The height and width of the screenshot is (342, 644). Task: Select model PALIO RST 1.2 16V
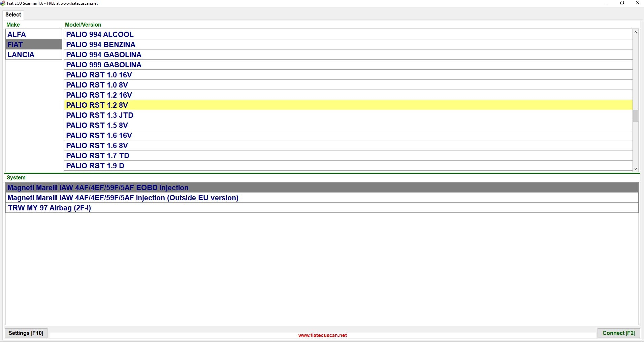click(348, 95)
